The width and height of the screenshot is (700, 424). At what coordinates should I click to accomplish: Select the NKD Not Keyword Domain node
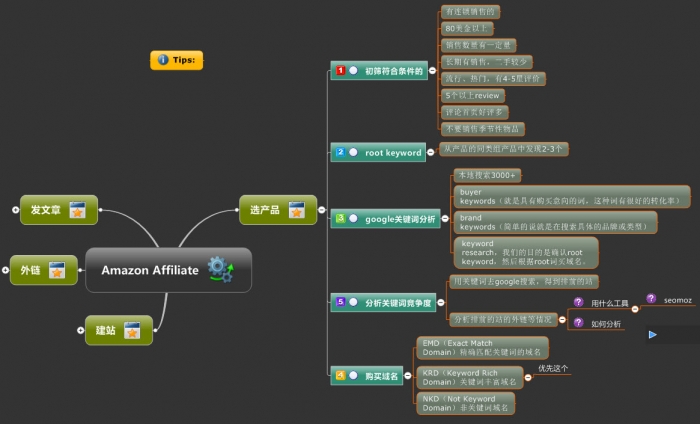[466, 403]
